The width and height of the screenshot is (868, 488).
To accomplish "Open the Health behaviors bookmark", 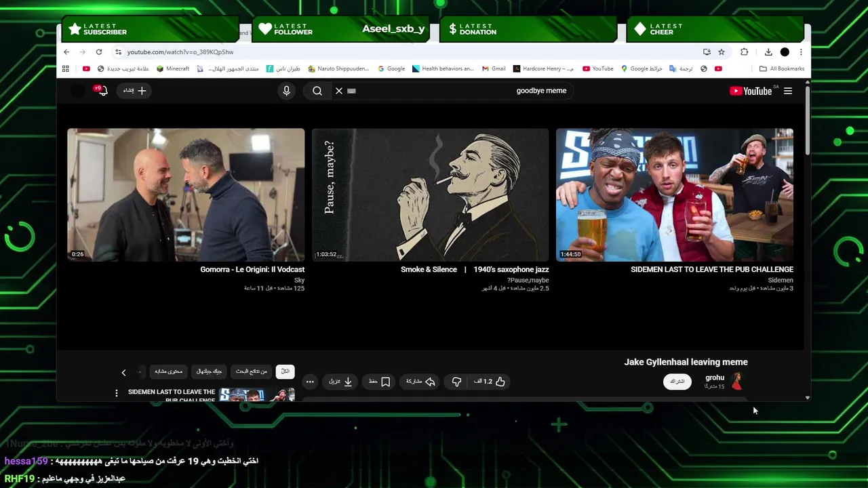I will pos(443,68).
